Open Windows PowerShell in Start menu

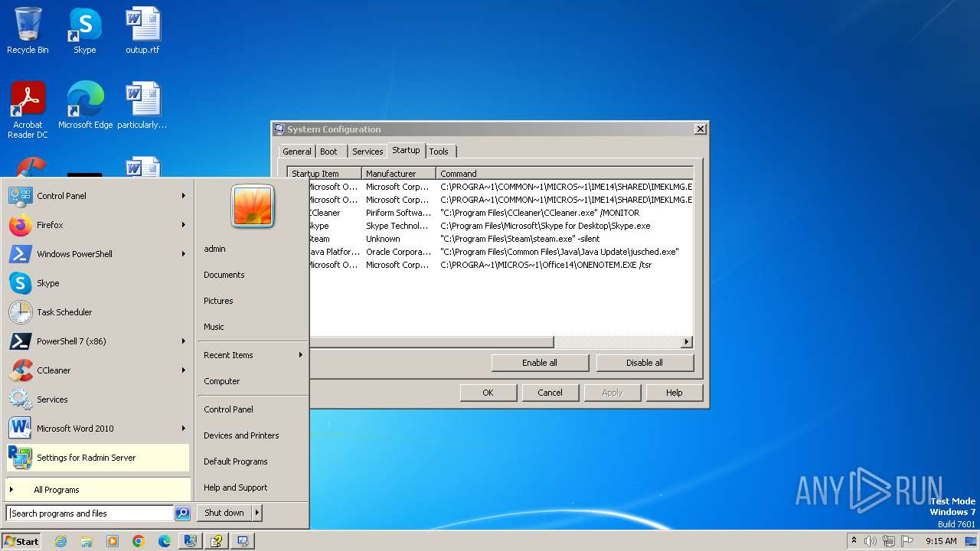tap(98, 254)
